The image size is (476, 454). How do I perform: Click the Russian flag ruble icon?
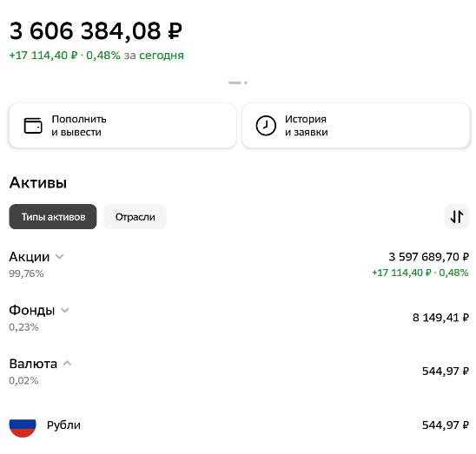click(x=23, y=424)
